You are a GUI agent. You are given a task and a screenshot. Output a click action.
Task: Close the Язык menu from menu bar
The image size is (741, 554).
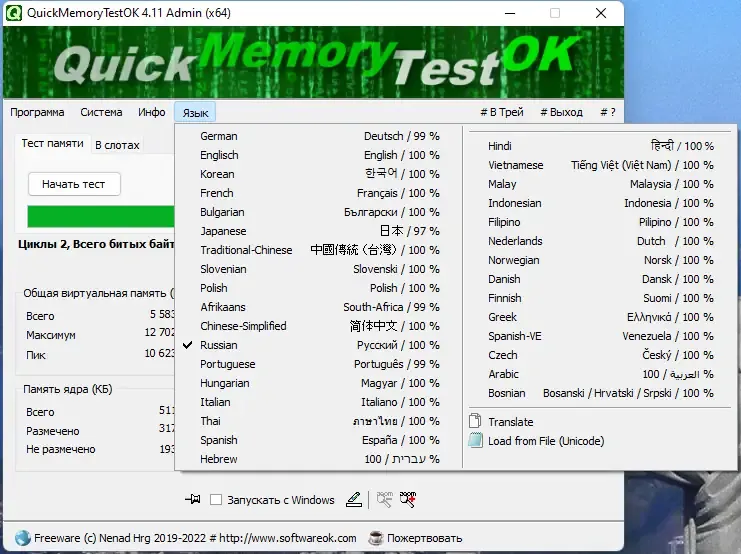point(195,113)
